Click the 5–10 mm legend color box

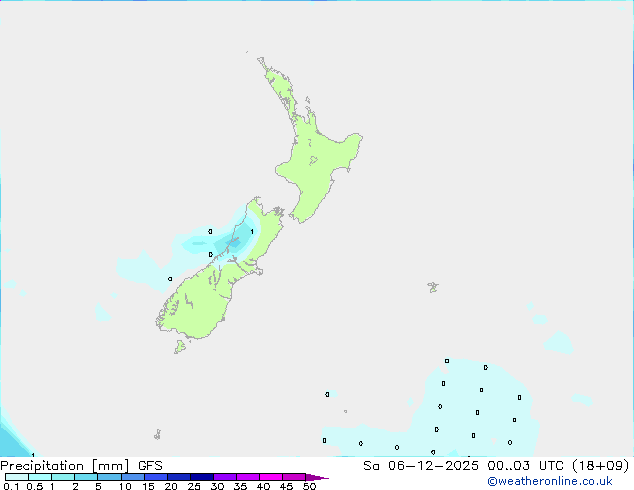109,477
